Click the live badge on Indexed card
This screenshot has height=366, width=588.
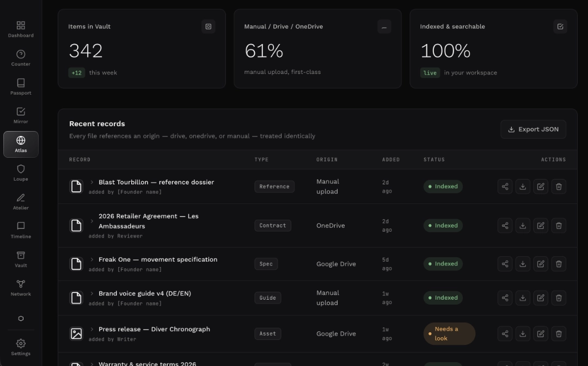tap(430, 73)
